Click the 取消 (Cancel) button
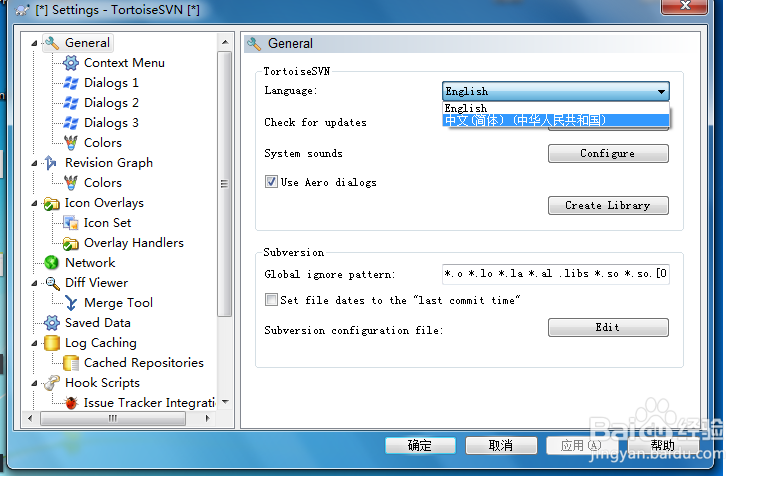 [501, 445]
